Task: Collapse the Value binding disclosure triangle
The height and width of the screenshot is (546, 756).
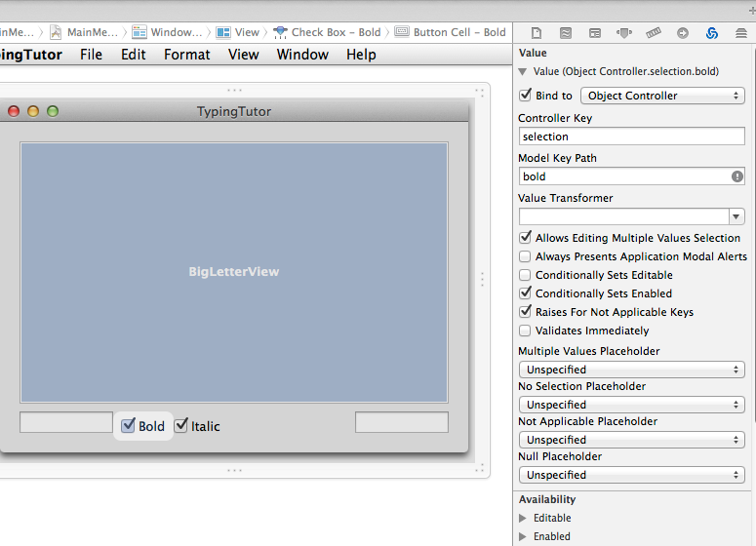Action: pos(523,72)
